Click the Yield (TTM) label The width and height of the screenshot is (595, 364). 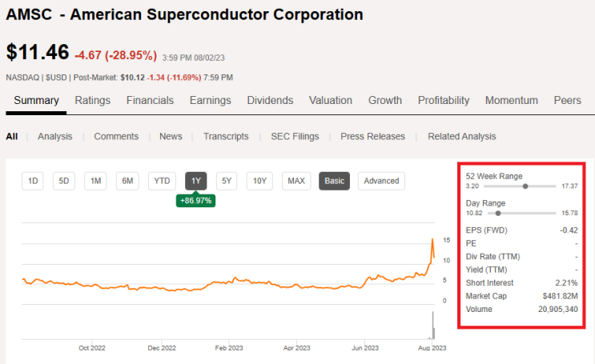click(486, 270)
